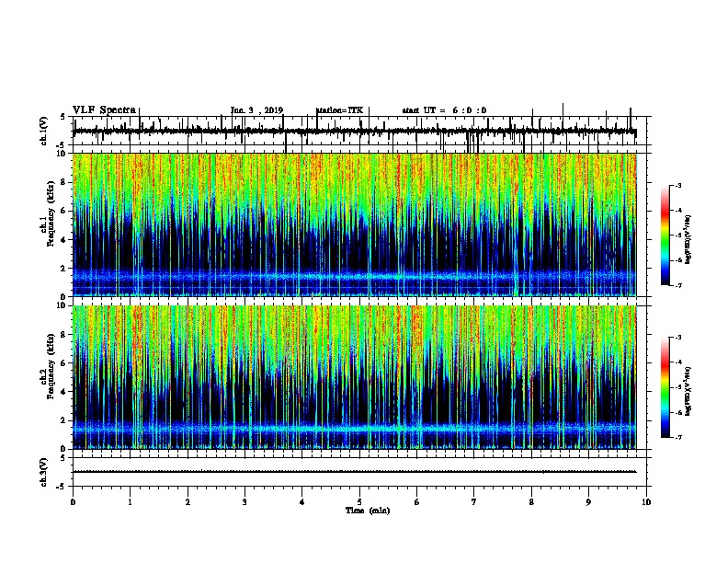Click the "-3" tick on ch.1 colorbar
Image resolution: width=728 pixels, height=563 pixels.
click(x=677, y=186)
